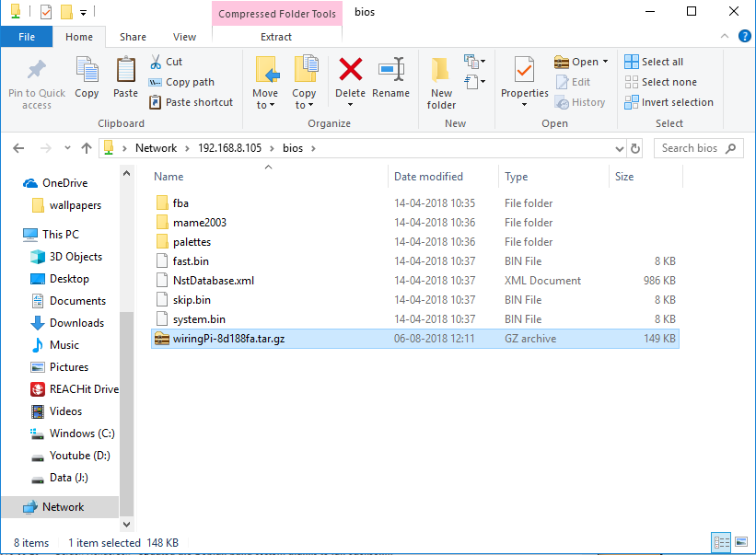The height and width of the screenshot is (555, 756).
Task: Refresh the bios folder view
Action: 635,149
